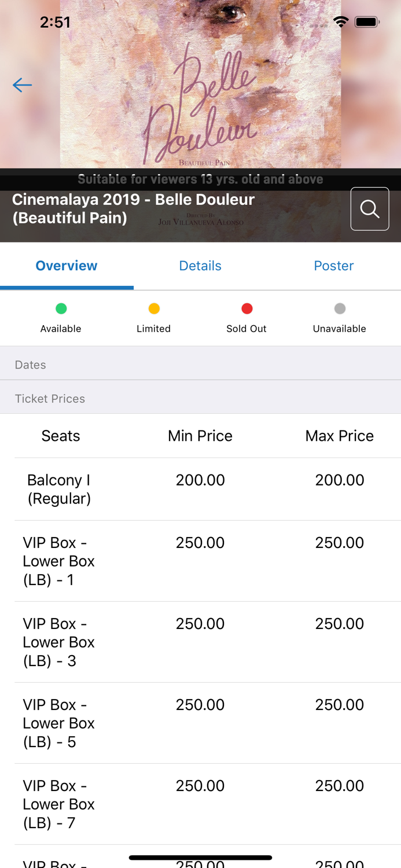The image size is (401, 868).
Task: Tap the back arrow icon
Action: 22,85
